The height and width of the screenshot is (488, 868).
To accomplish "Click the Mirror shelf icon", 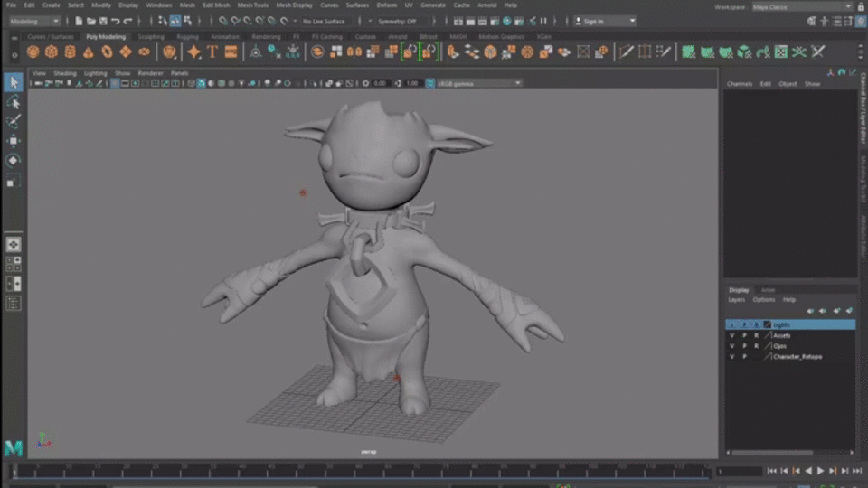I will pos(354,52).
